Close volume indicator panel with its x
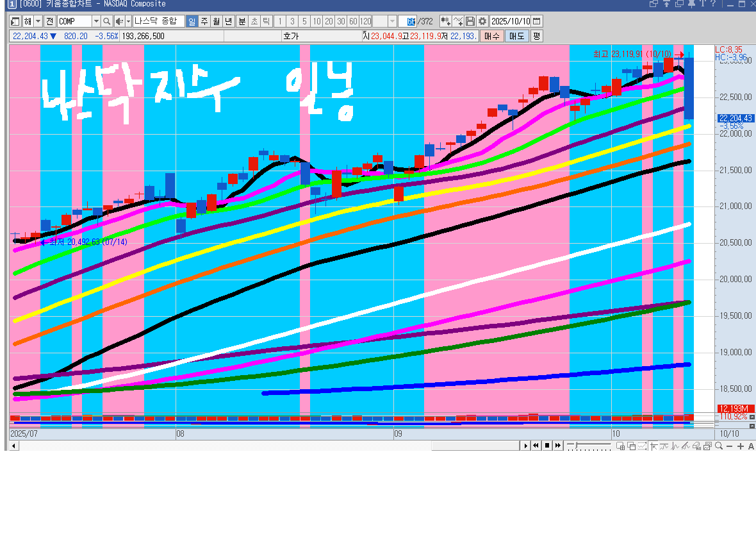Screen dimensions: 756x554 pos(752,416)
